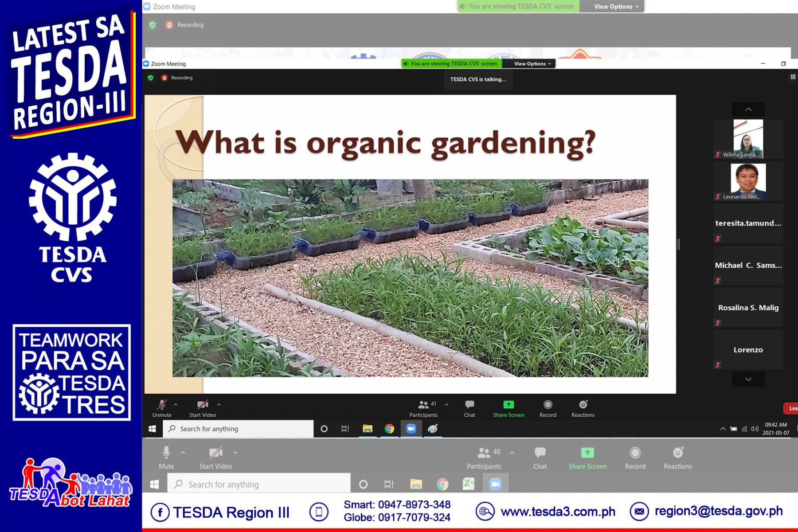Viewport: 798px width, 532px height.
Task: Open Reactions in outer Zoom toolbar
Action: 677,458
